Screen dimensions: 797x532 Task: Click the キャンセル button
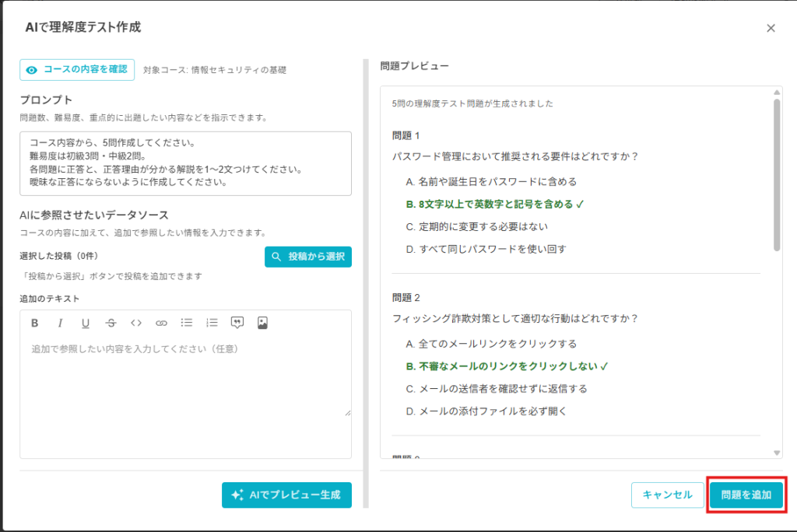click(667, 495)
